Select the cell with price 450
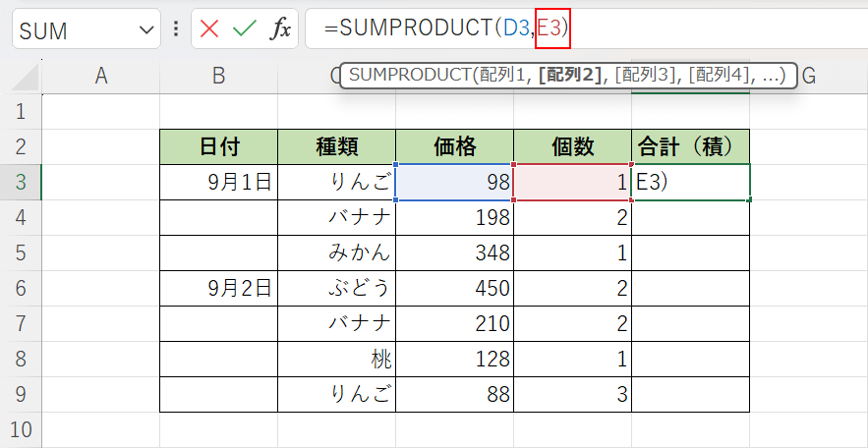The width and height of the screenshot is (868, 448). [454, 288]
